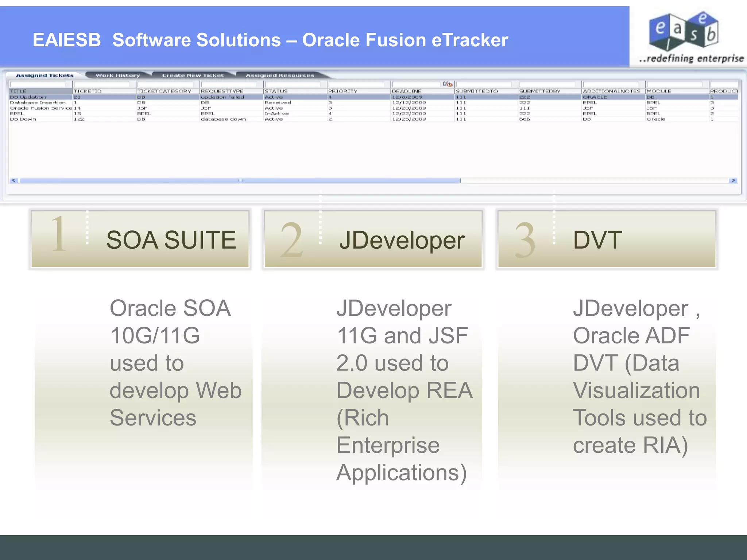Click the 'SOA SUITE' box numbered 1
The width and height of the screenshot is (747, 560).
point(140,239)
